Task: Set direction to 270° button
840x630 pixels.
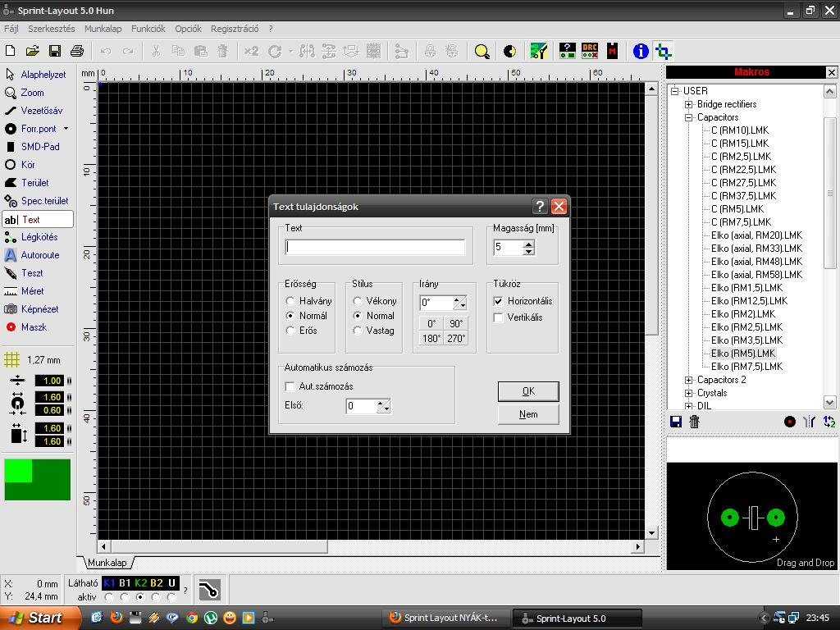Action: pos(456,339)
